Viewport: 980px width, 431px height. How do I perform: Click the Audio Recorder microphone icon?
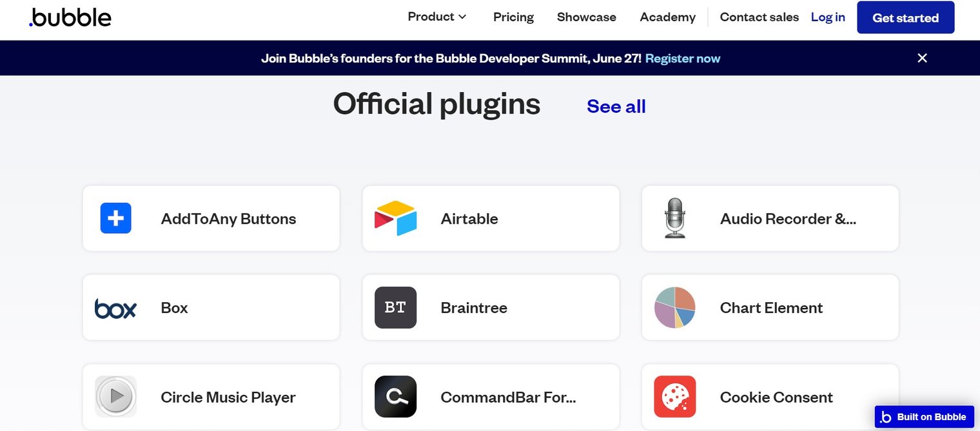[674, 218]
